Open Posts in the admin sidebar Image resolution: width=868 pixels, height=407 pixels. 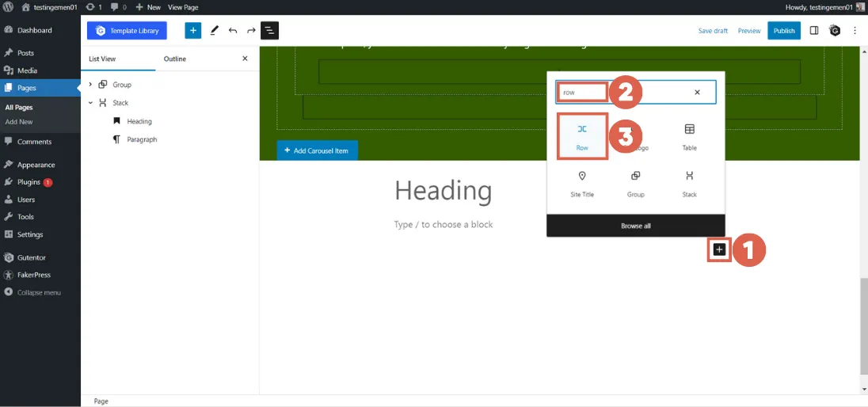point(25,53)
